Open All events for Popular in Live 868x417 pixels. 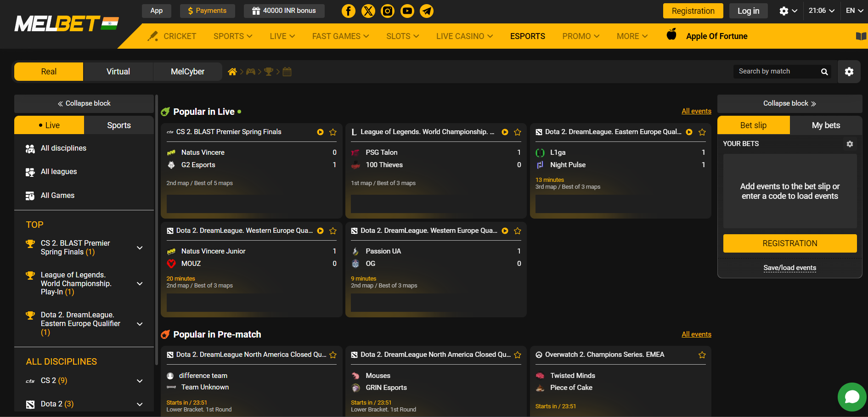(696, 111)
